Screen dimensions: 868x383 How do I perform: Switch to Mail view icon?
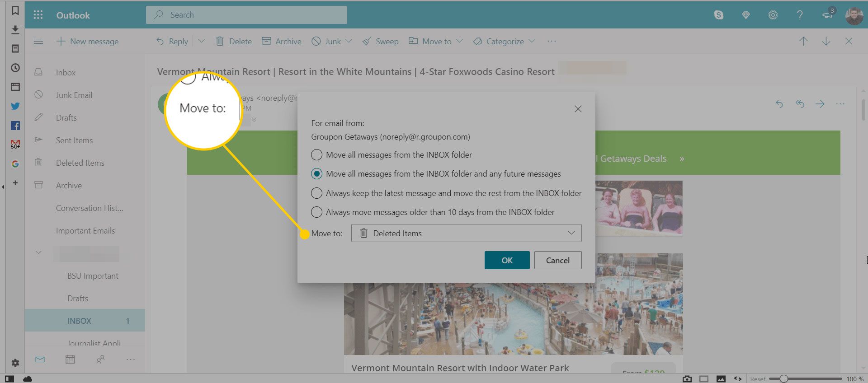pos(40,360)
